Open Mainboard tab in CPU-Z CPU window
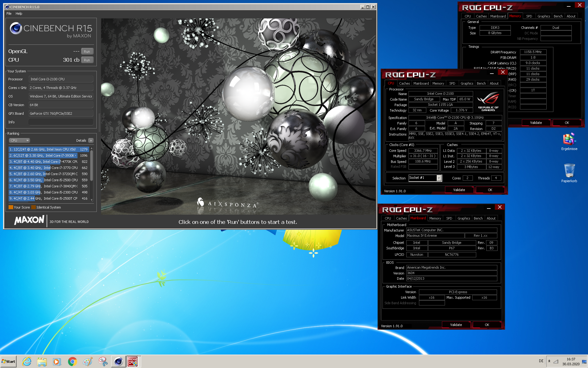This screenshot has width=588, height=368. [x=421, y=83]
